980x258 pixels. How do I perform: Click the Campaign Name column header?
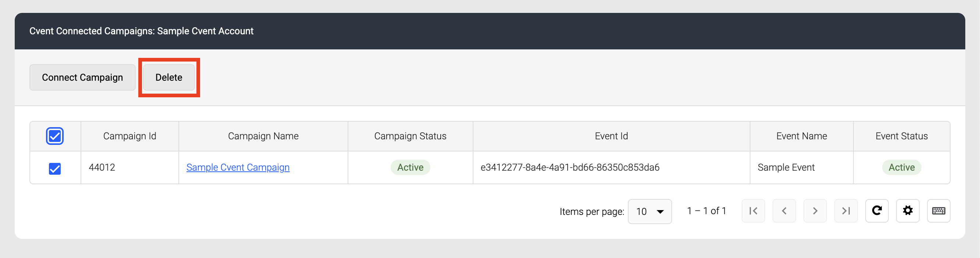(x=263, y=136)
